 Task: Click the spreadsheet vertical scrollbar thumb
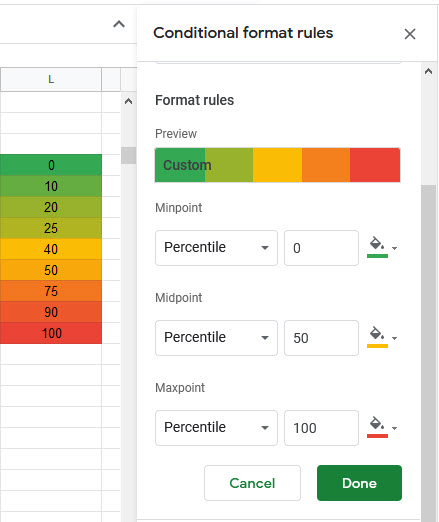click(128, 155)
